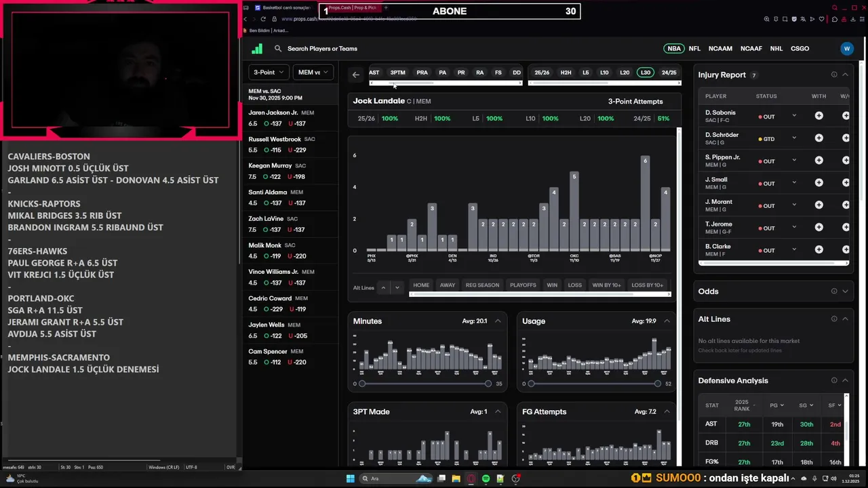Click the Alt Lines panel info icon
This screenshot has width=868, height=488.
(834, 319)
